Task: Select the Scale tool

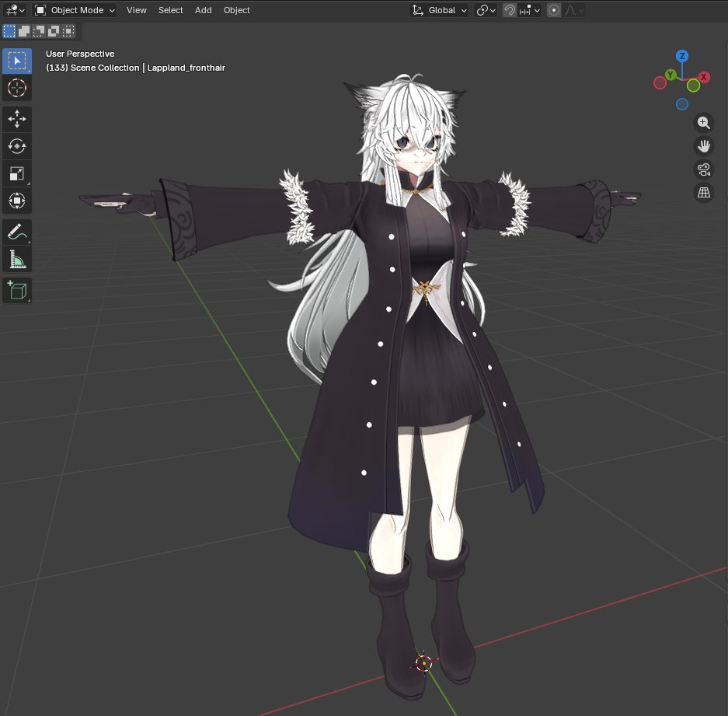Action: 17,174
